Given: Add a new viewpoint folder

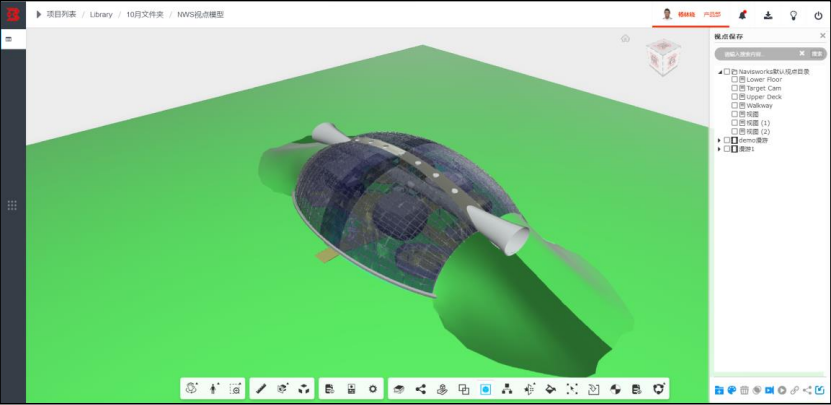Looking at the screenshot, I should pos(719,390).
